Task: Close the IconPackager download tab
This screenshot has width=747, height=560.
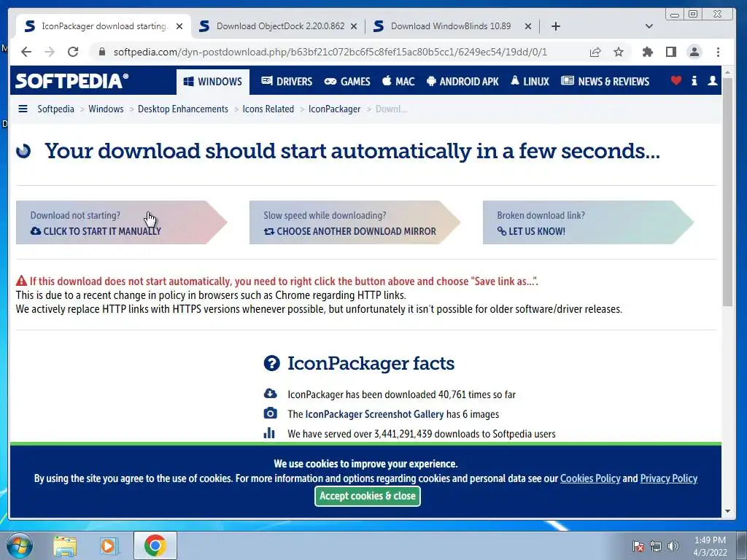Action: point(179,26)
